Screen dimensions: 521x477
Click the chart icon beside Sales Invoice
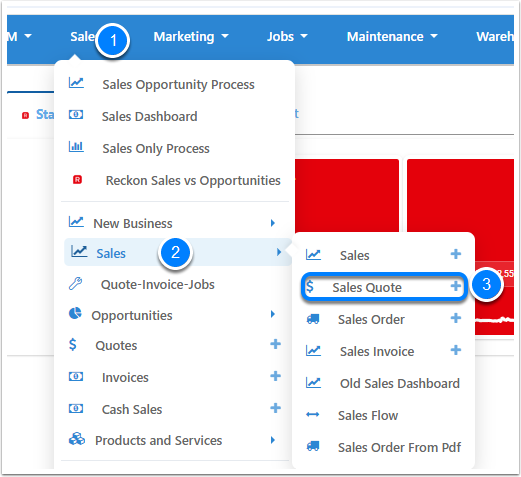[x=314, y=351]
